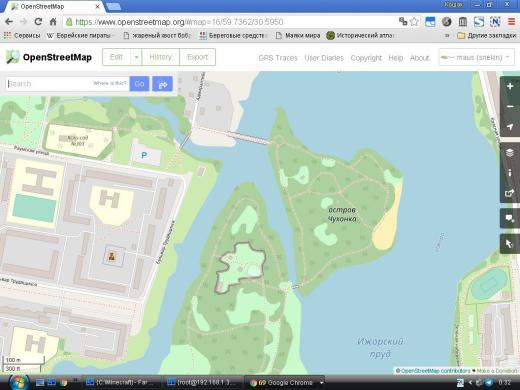Open the maus (snekin) user menu
The height and width of the screenshot is (390, 520).
pos(476,57)
